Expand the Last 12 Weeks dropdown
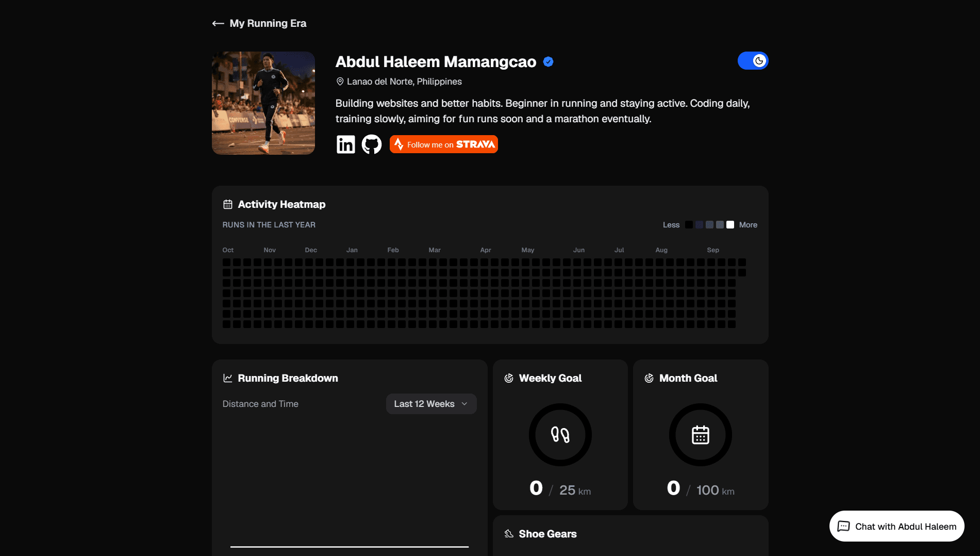 (431, 404)
